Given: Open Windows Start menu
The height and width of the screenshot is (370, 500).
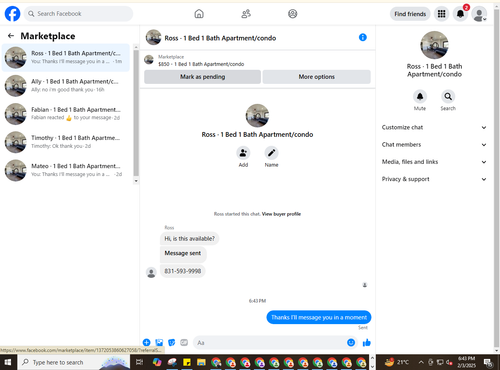Looking at the screenshot, I should tap(8, 362).
